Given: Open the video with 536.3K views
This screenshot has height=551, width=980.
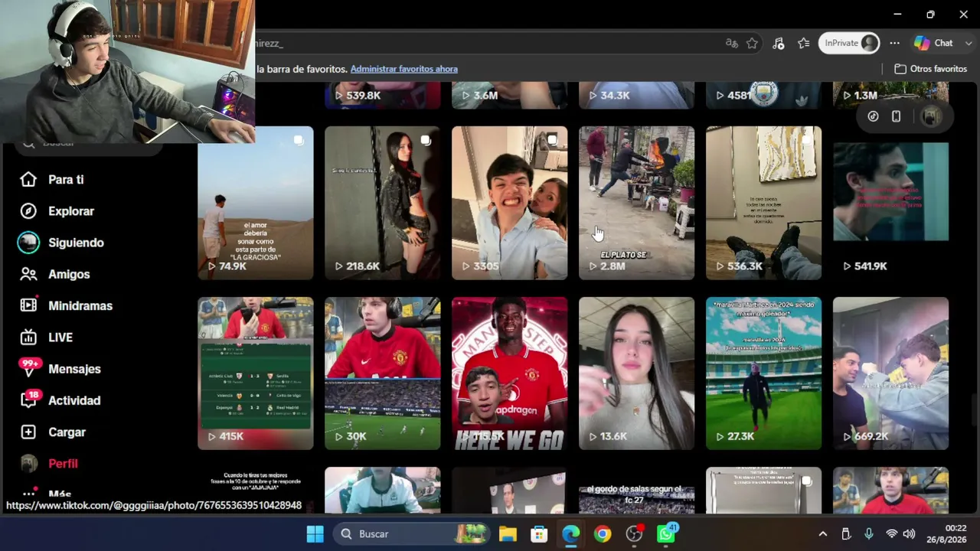Looking at the screenshot, I should click(x=764, y=203).
